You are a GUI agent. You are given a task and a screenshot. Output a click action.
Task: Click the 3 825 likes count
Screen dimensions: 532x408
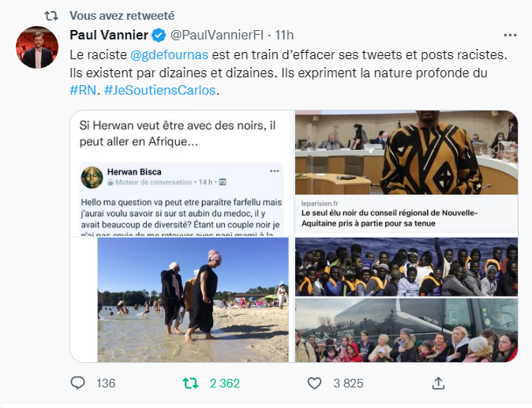pos(347,384)
